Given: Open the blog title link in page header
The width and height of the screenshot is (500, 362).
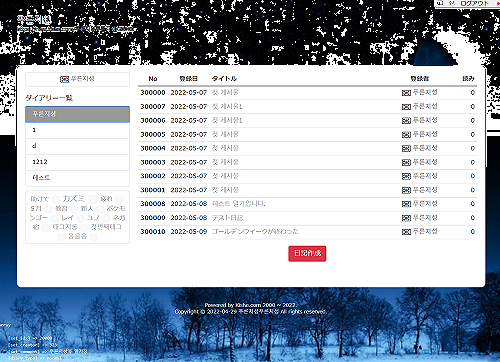Looking at the screenshot, I should [35, 19].
